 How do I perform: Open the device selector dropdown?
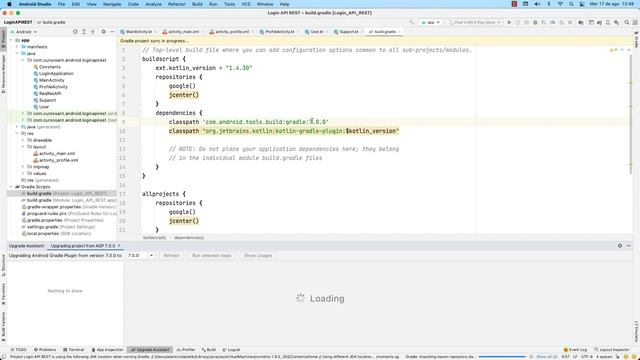[474, 22]
